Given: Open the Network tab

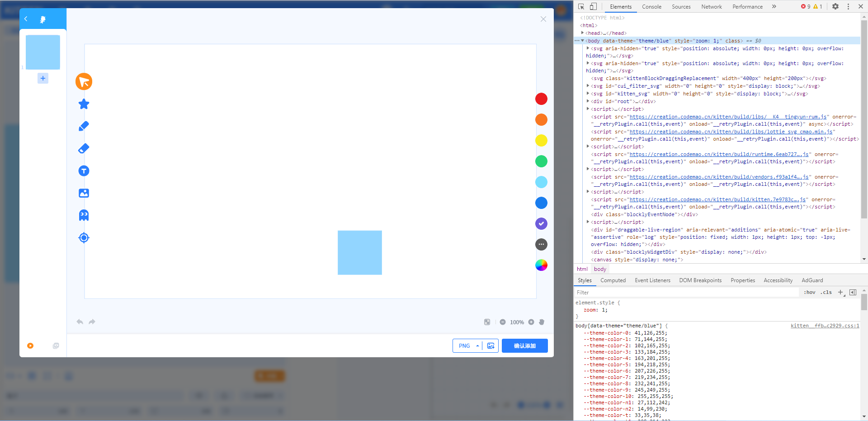Looking at the screenshot, I should click(712, 7).
